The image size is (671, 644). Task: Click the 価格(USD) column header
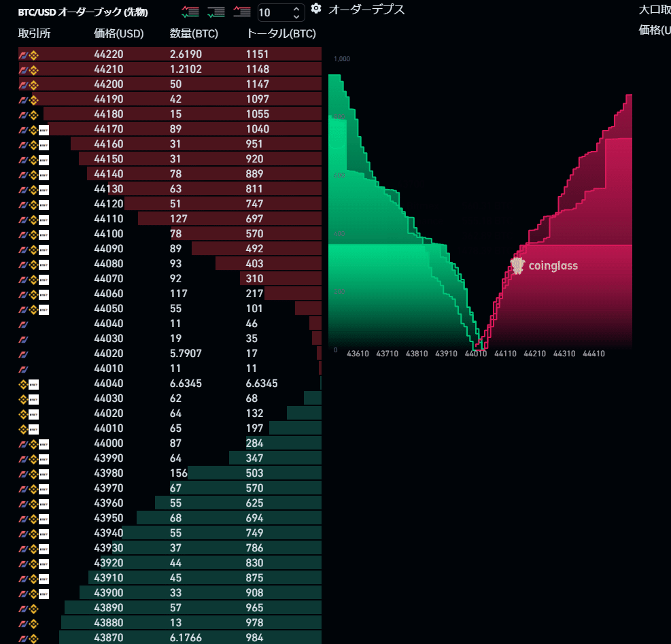tap(118, 33)
